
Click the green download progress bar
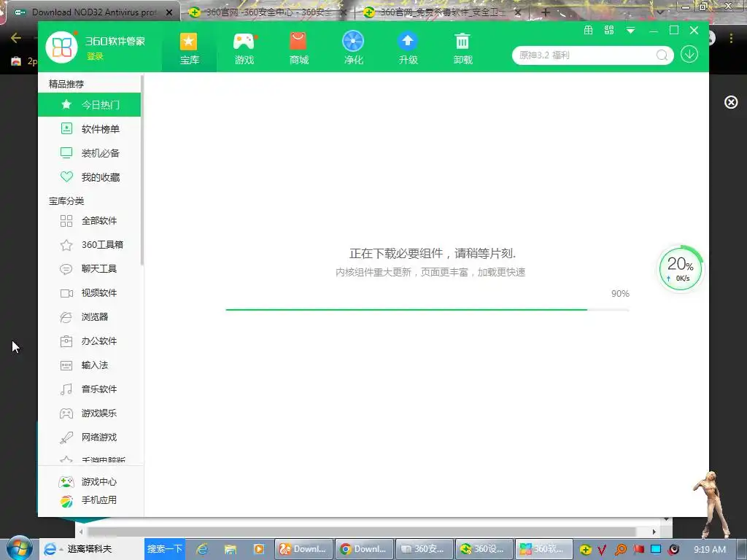(427, 309)
